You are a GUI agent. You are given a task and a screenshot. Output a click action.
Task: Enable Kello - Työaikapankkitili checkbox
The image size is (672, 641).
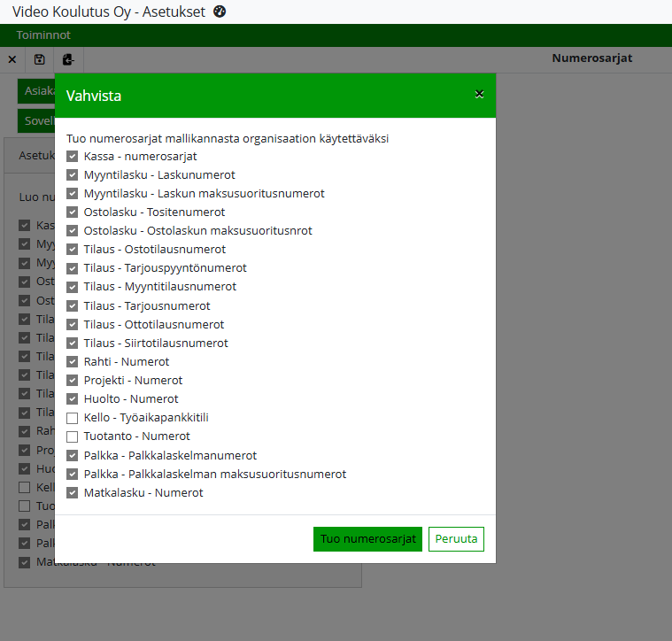(x=73, y=418)
